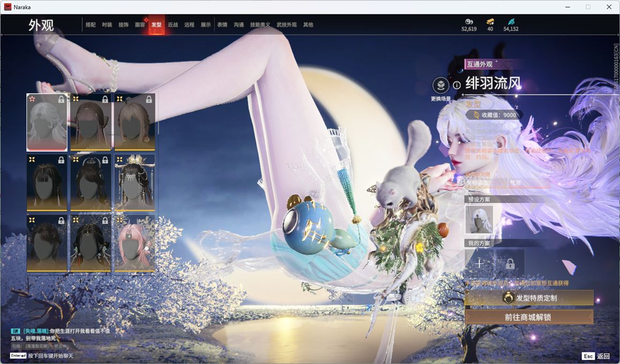Click the locked plan slot under 我的方案
620x364 pixels.
[510, 263]
